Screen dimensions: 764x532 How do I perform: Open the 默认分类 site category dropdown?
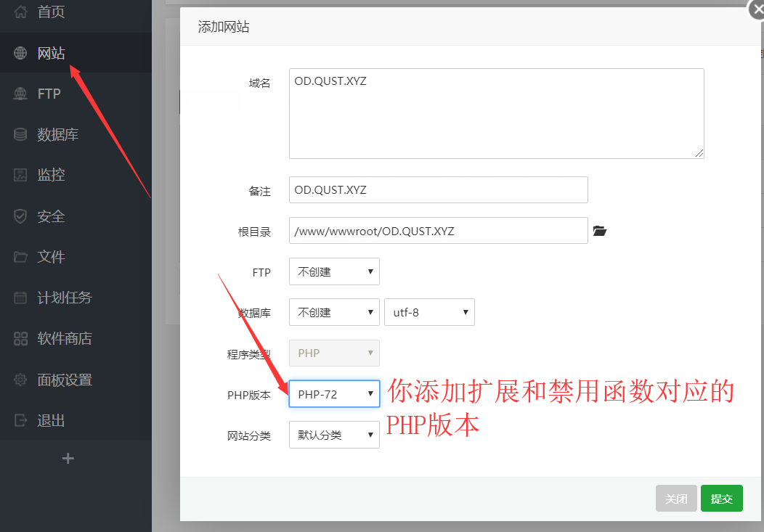[334, 435]
